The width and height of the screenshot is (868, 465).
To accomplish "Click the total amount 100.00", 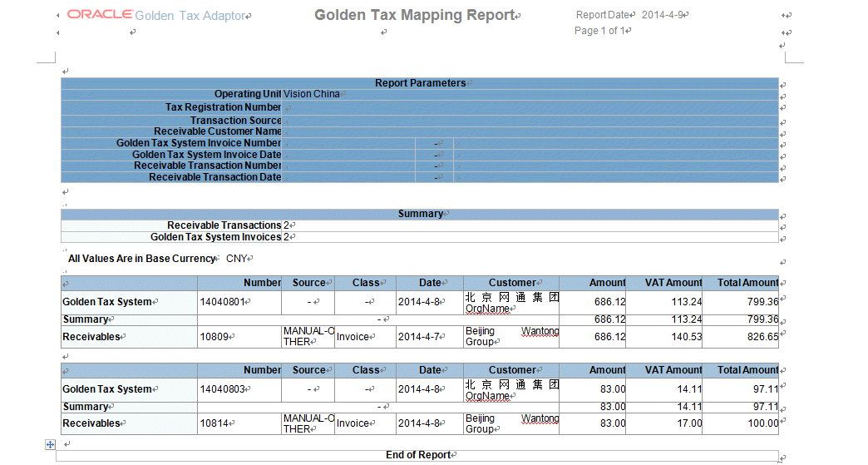I will point(762,423).
